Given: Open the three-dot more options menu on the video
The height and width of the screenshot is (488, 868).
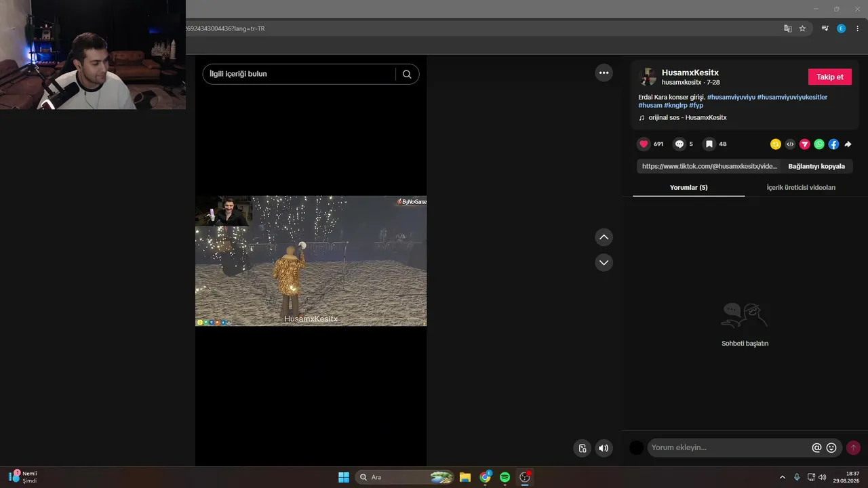Looking at the screenshot, I should pyautogui.click(x=604, y=73).
